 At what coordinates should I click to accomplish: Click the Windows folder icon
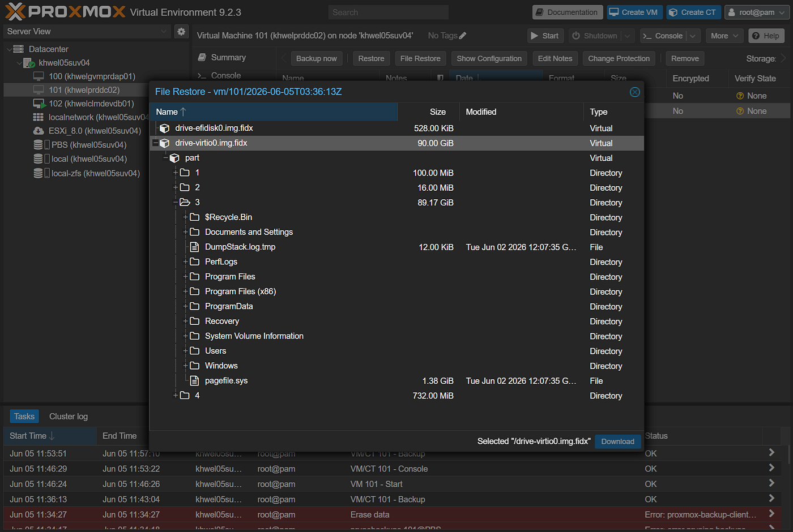coord(195,366)
